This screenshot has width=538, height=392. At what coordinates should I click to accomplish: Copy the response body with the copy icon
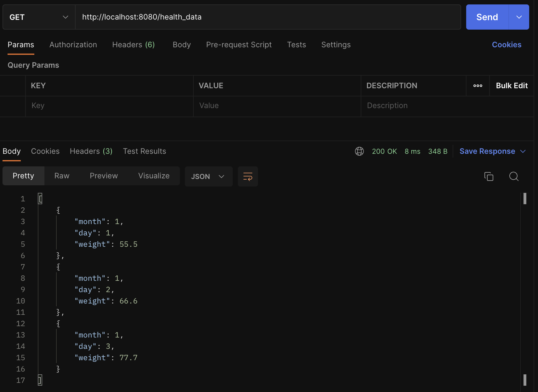click(489, 176)
